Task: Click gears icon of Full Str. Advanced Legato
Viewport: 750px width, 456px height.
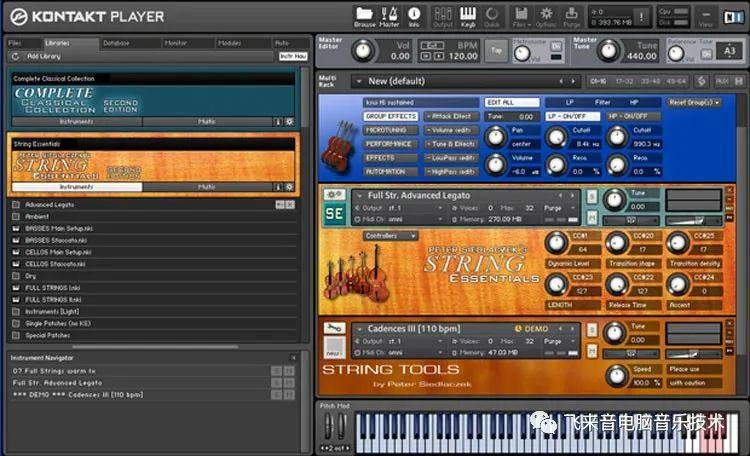Action: click(x=334, y=195)
